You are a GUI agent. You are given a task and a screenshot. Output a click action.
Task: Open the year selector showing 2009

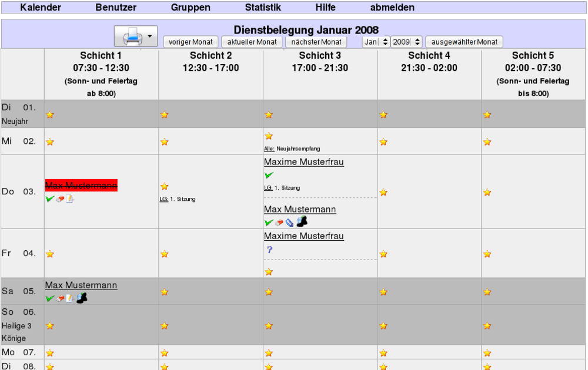pos(406,42)
